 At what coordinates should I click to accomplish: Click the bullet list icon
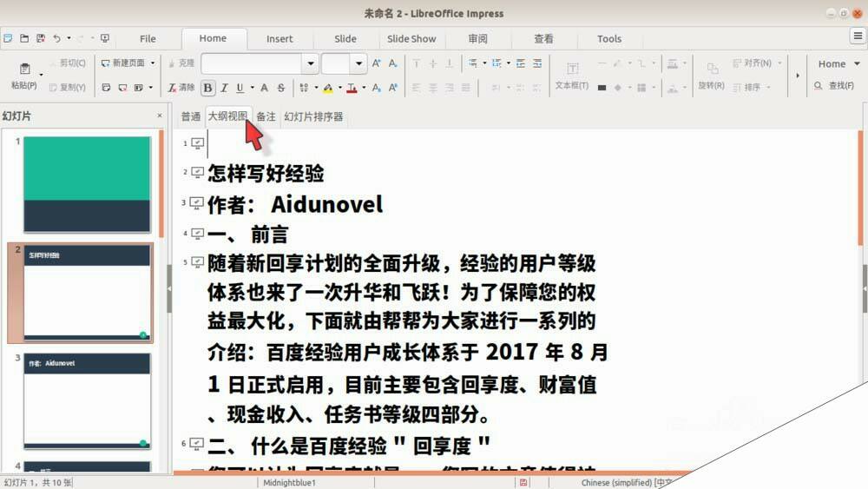tap(473, 63)
